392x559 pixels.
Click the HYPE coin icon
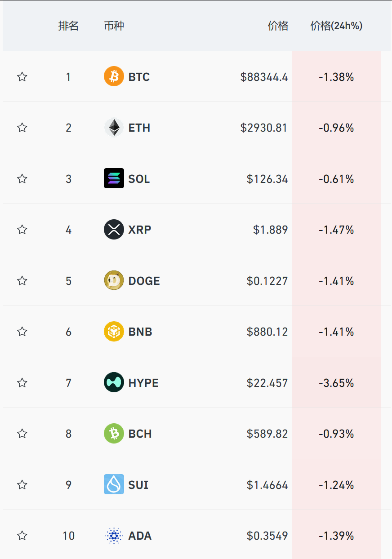point(114,383)
